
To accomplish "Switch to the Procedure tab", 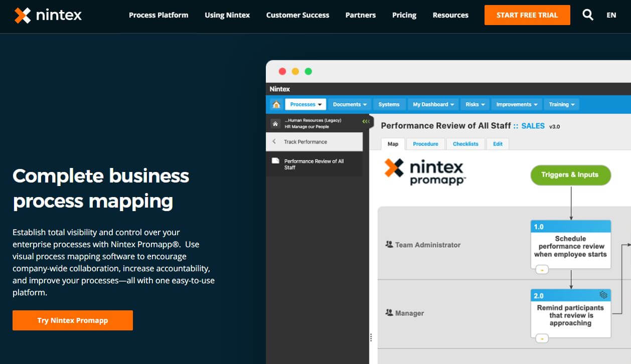I will tap(425, 144).
